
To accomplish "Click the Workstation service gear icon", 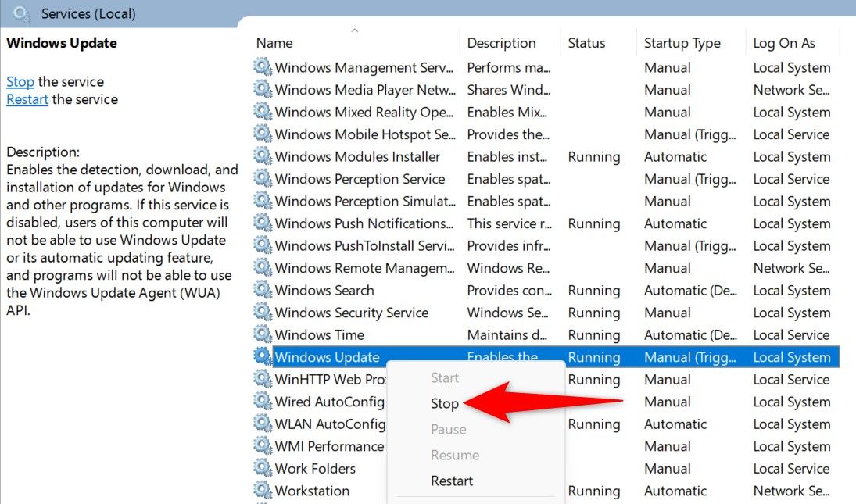I will pos(261,491).
